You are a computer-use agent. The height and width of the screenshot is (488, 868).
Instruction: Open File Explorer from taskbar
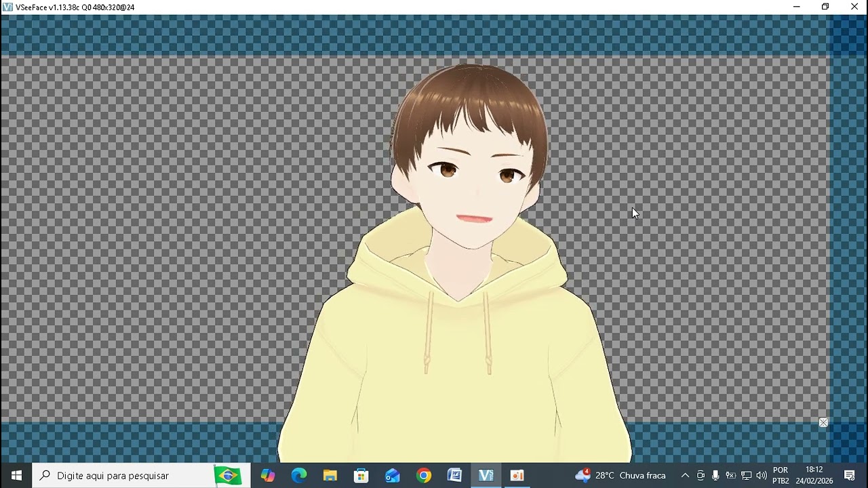pos(330,476)
